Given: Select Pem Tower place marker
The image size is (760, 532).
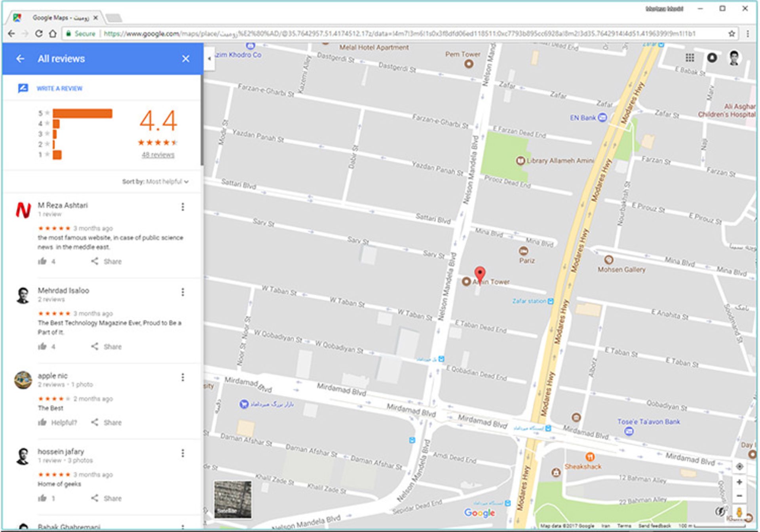Looking at the screenshot, I should pyautogui.click(x=469, y=63).
